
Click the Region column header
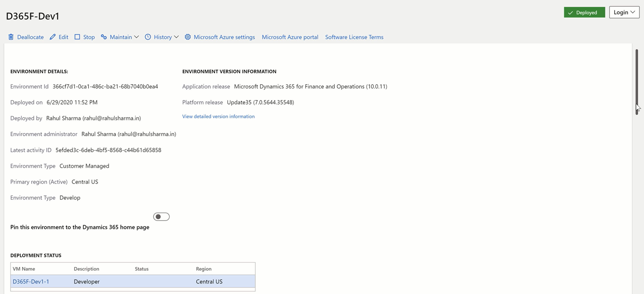pyautogui.click(x=204, y=269)
